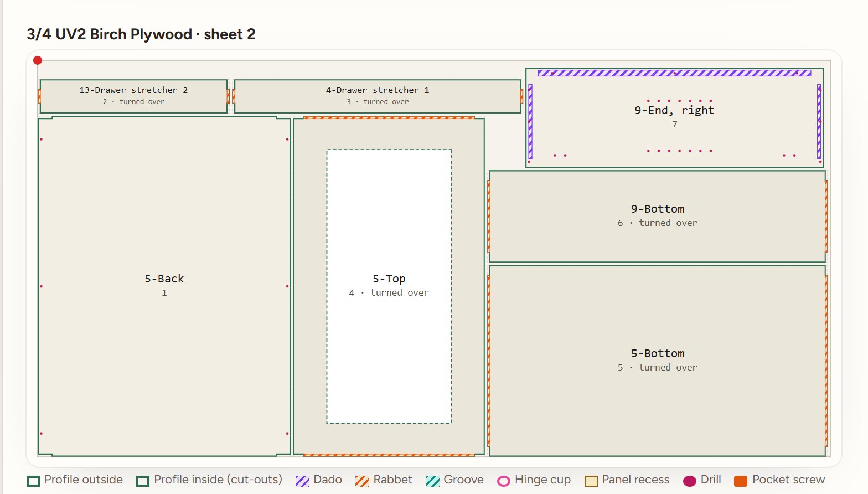Select the 9-Bottom panel label
Viewport: 868px width, 494px height.
(658, 209)
